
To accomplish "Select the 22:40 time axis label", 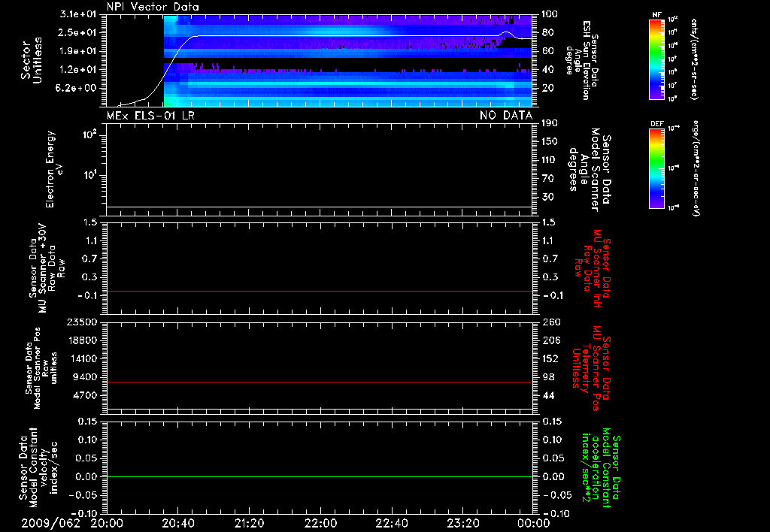I will point(392,523).
